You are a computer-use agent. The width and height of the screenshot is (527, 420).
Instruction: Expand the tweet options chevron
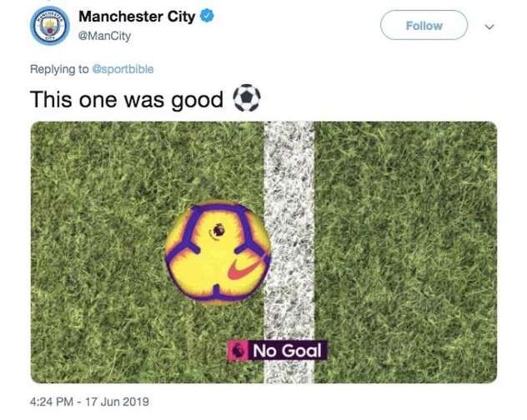pyautogui.click(x=489, y=26)
